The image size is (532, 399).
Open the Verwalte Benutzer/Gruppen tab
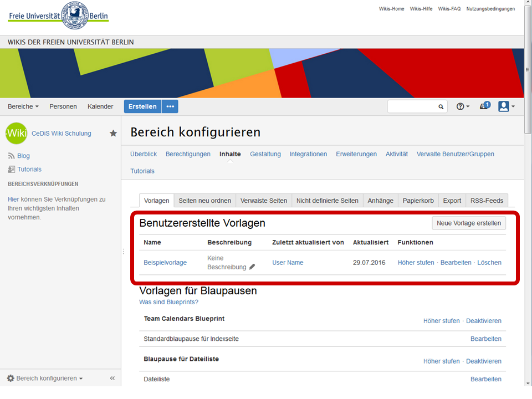point(456,154)
